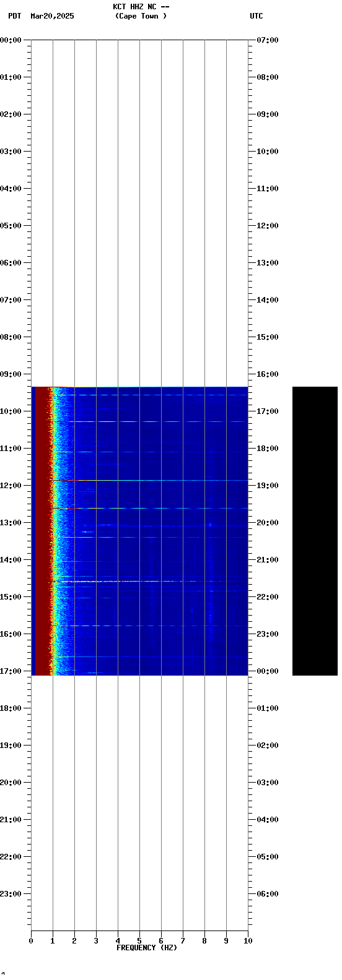Screen dimensions: 342x980
Task: Click '11:00' on the PDT axis
Action: pyautogui.click(x=11, y=449)
